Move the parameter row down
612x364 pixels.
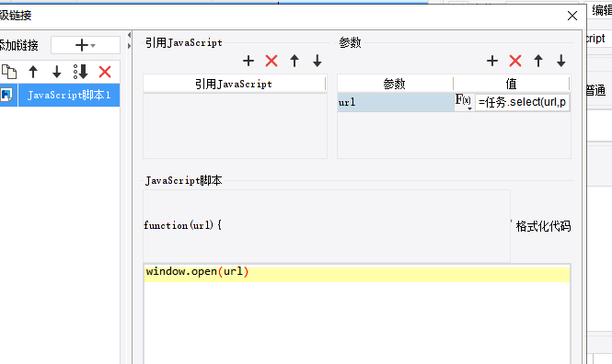(561, 61)
